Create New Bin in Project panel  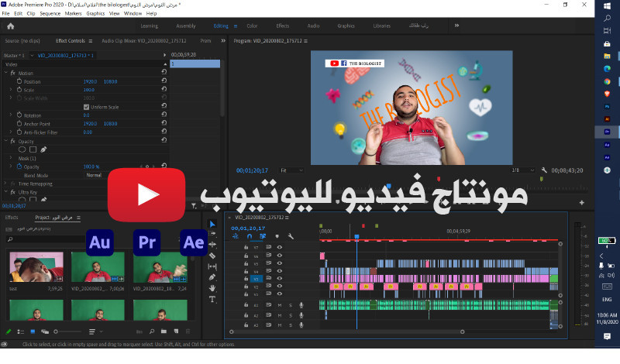click(164, 331)
